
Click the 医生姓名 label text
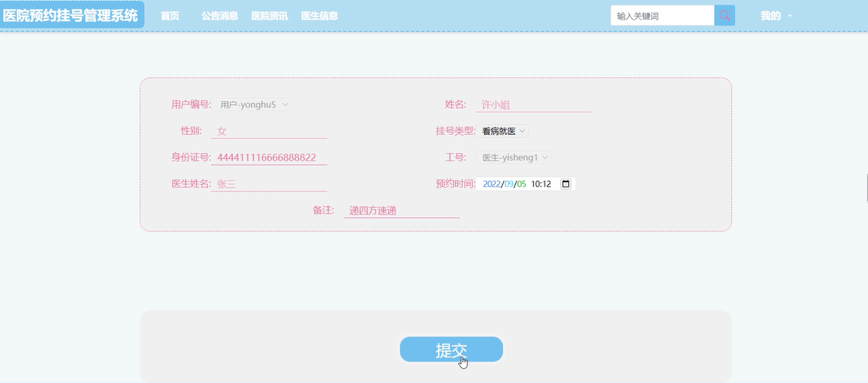(x=191, y=183)
